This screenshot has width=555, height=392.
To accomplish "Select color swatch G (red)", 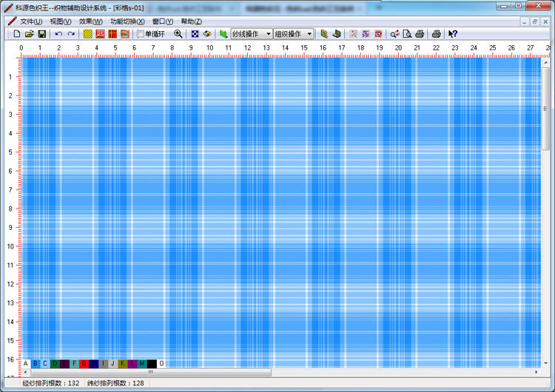I will [84, 363].
